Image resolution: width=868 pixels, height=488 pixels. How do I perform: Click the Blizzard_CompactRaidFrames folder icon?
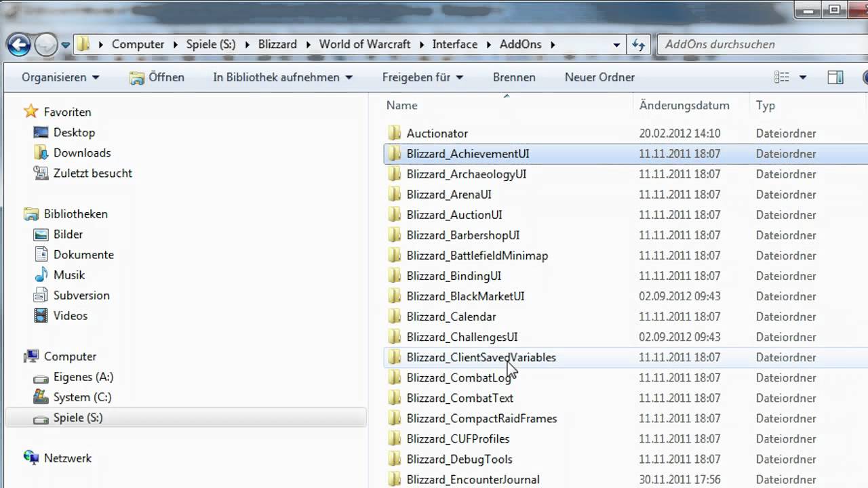pos(395,418)
